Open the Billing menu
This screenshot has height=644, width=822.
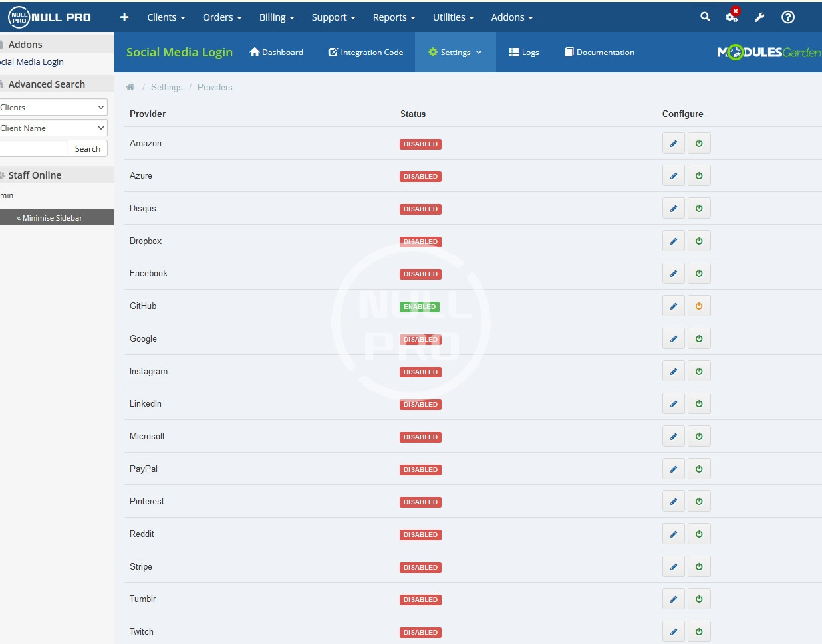coord(277,17)
